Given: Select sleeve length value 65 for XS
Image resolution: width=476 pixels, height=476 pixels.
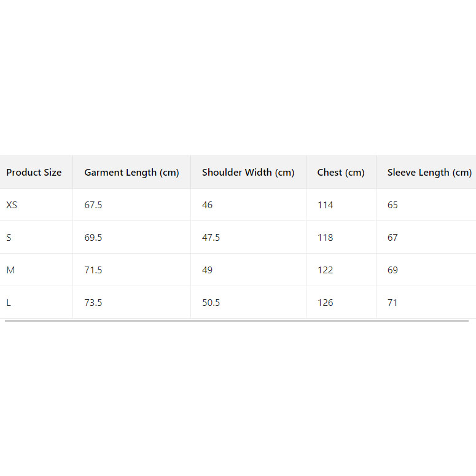Looking at the screenshot, I should coord(392,205).
